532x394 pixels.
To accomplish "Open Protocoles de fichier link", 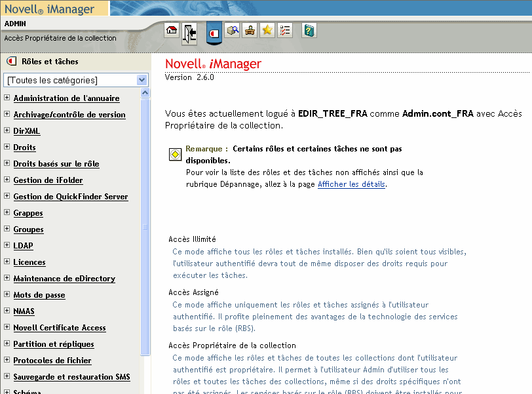I will point(52,361).
